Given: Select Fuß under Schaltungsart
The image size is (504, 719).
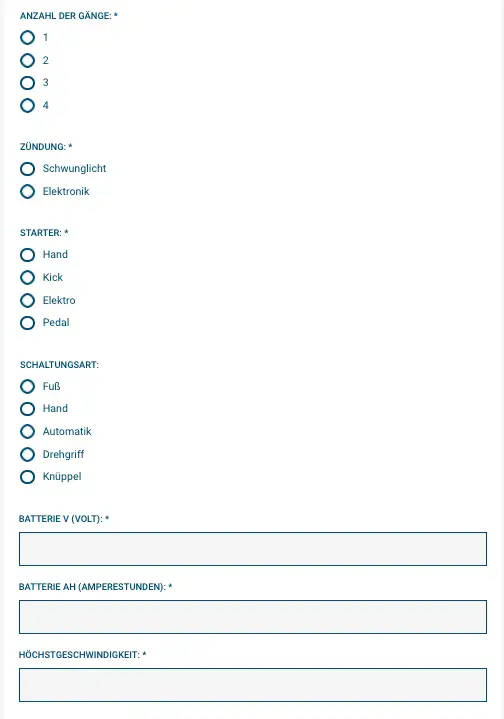Looking at the screenshot, I should (x=28, y=386).
